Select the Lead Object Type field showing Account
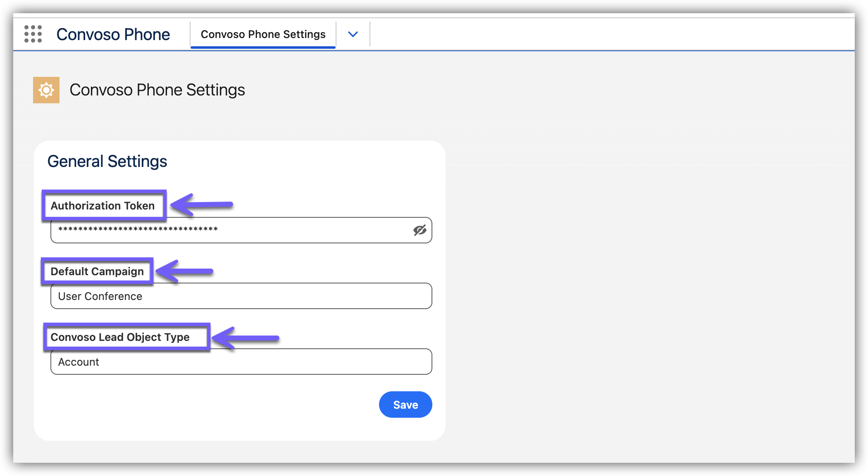This screenshot has height=476, width=868. click(x=241, y=362)
